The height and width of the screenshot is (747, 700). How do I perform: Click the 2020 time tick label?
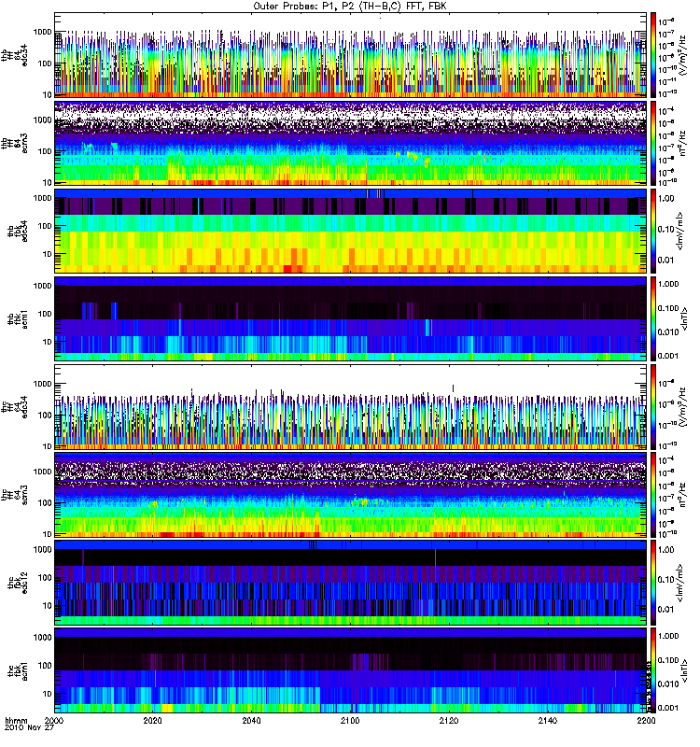click(x=153, y=720)
